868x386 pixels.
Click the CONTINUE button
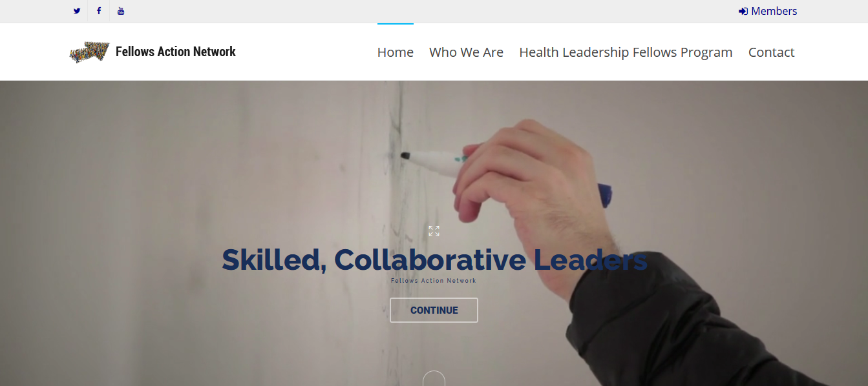434,310
